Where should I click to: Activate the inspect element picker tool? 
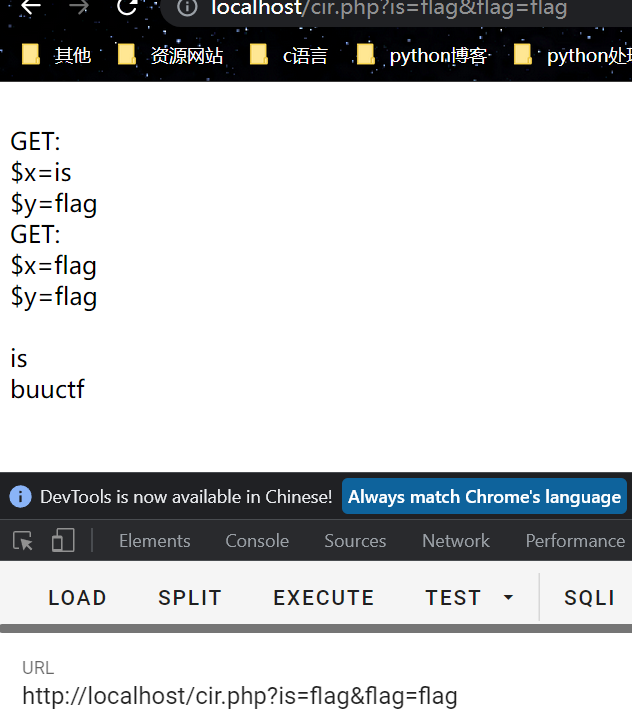pyautogui.click(x=23, y=540)
